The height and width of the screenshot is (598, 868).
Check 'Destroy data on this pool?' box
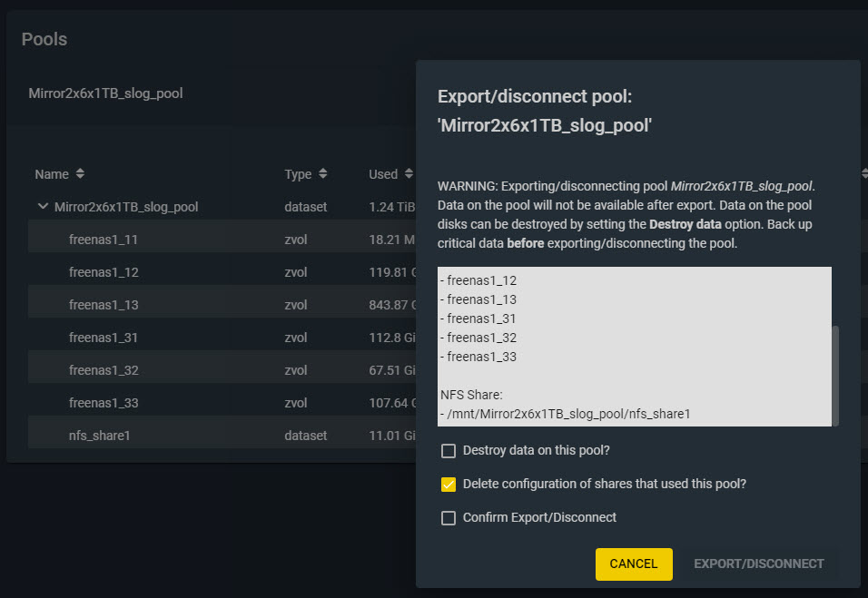(449, 451)
